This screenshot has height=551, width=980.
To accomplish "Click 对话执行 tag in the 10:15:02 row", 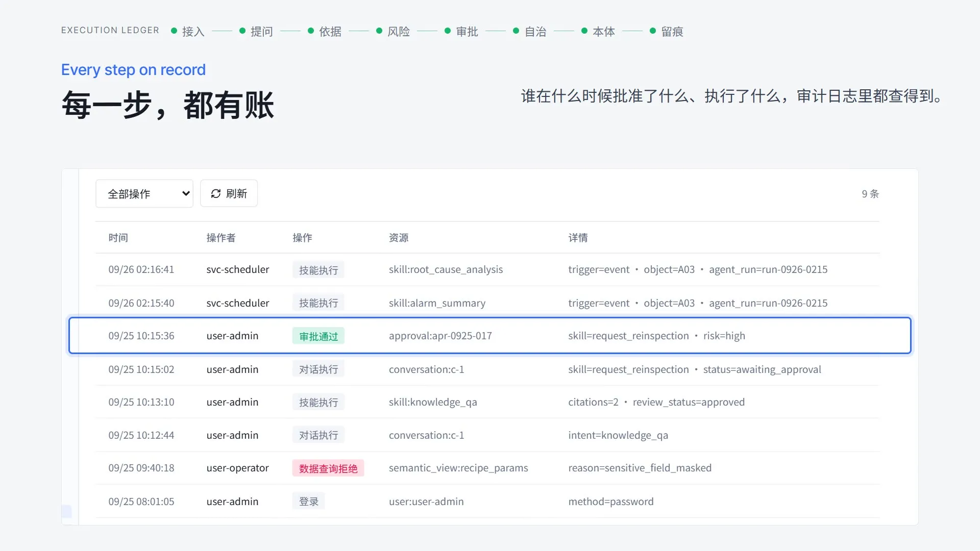I will pyautogui.click(x=318, y=369).
